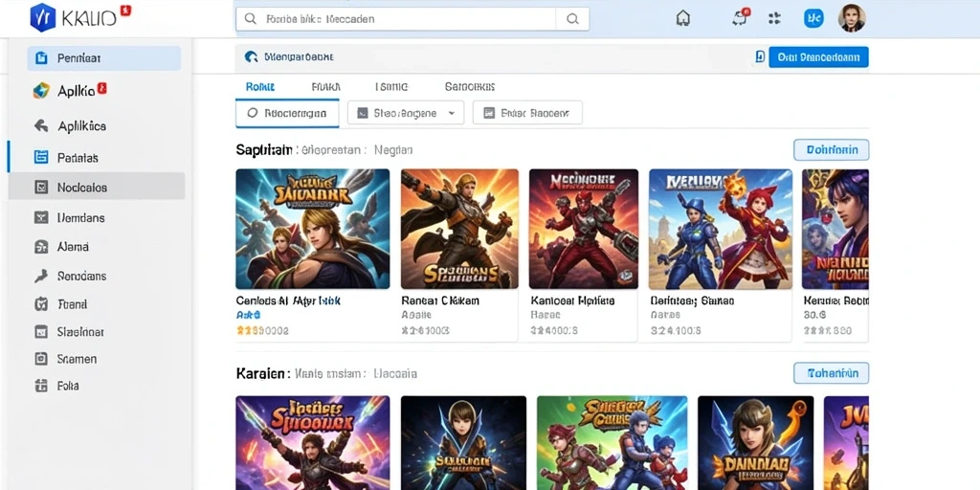
Task: Click the Tohaniün button in Karaien section
Action: (831, 373)
